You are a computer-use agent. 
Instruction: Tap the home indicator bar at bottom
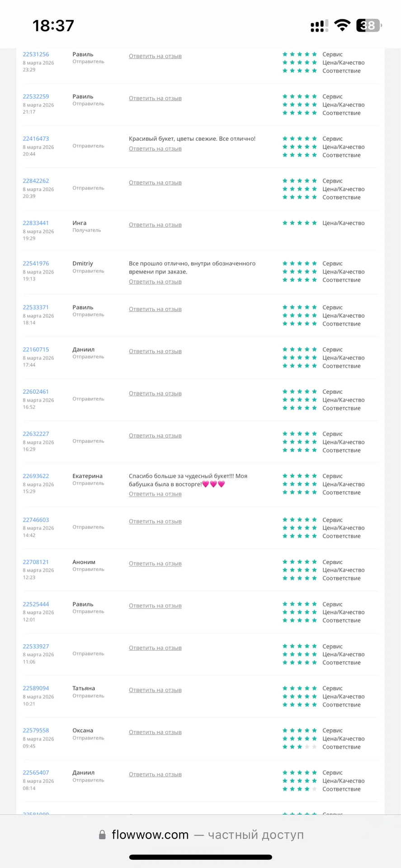pos(201,857)
